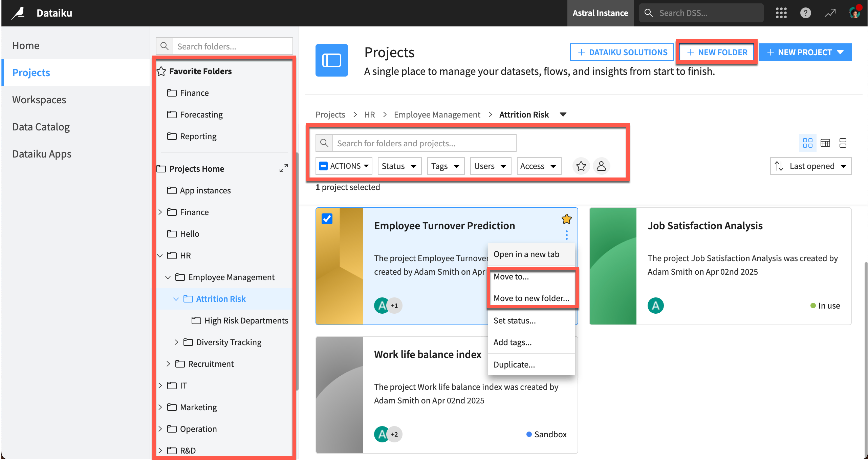Expand the Diversity Tracking folder
This screenshot has width=868, height=460.
(x=176, y=342)
